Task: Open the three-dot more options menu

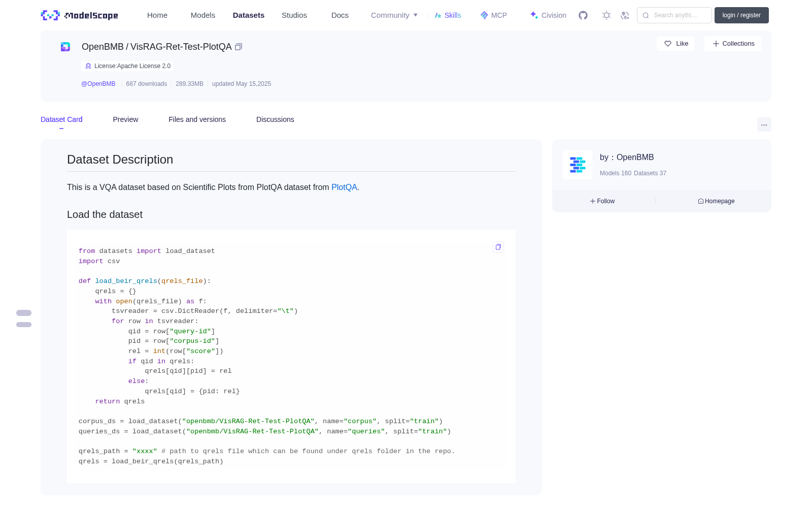Action: click(764, 124)
